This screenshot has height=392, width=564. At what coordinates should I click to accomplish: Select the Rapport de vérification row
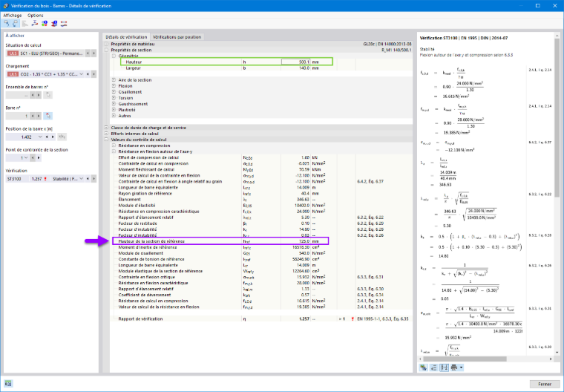point(261,319)
